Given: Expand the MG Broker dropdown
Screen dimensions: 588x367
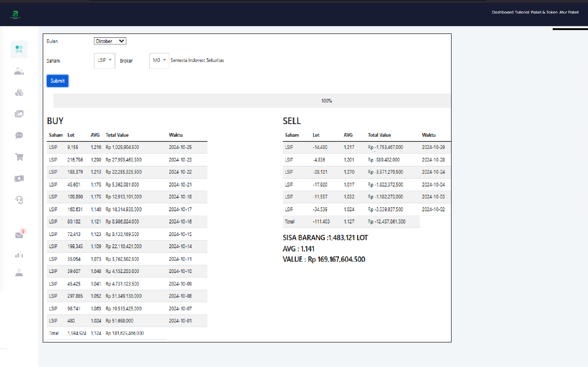Looking at the screenshot, I should (x=159, y=60).
